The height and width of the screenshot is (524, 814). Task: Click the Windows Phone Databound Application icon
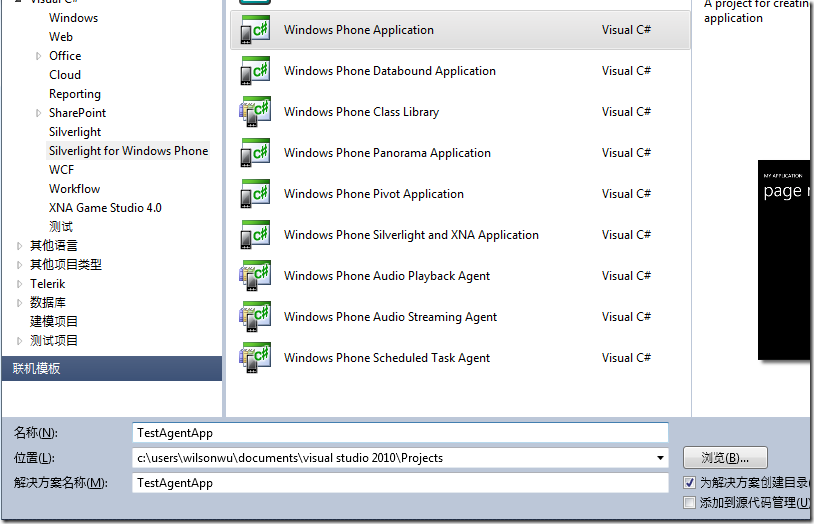coord(255,71)
